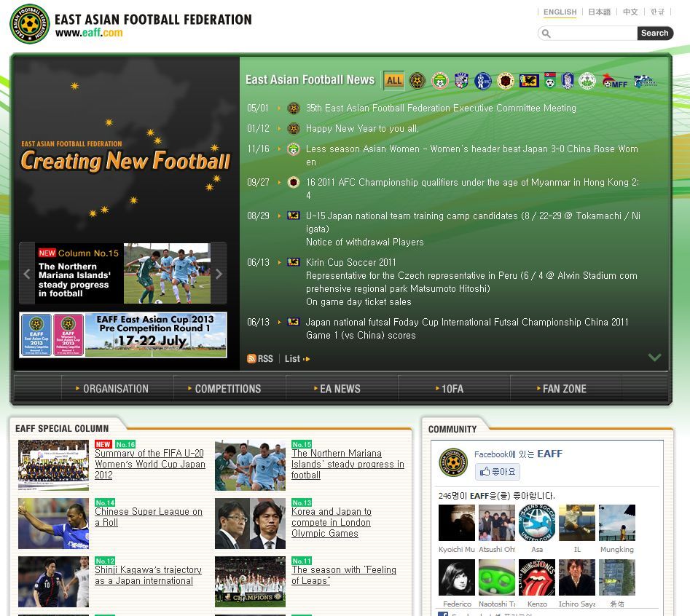The height and width of the screenshot is (616, 690).
Task: Filter news by the Korea Republic blue shield
Action: point(568,81)
